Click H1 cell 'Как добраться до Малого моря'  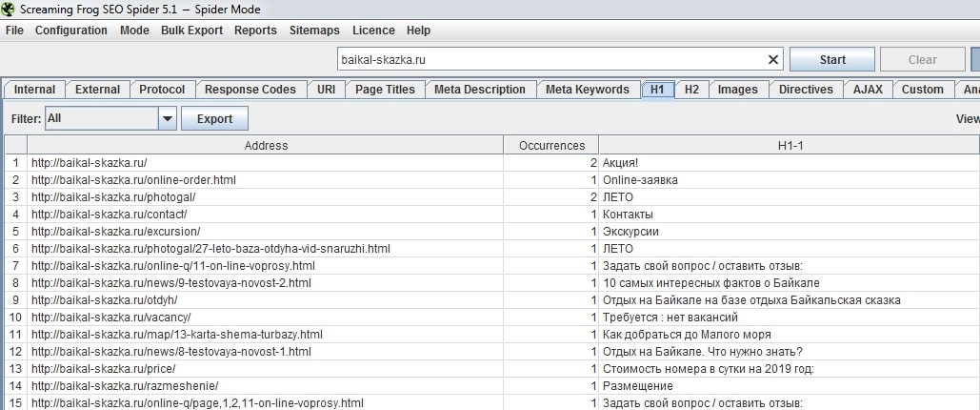(790, 335)
